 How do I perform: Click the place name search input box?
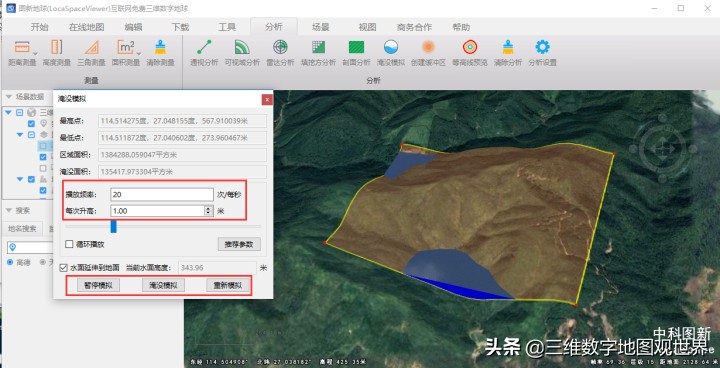coord(31,247)
